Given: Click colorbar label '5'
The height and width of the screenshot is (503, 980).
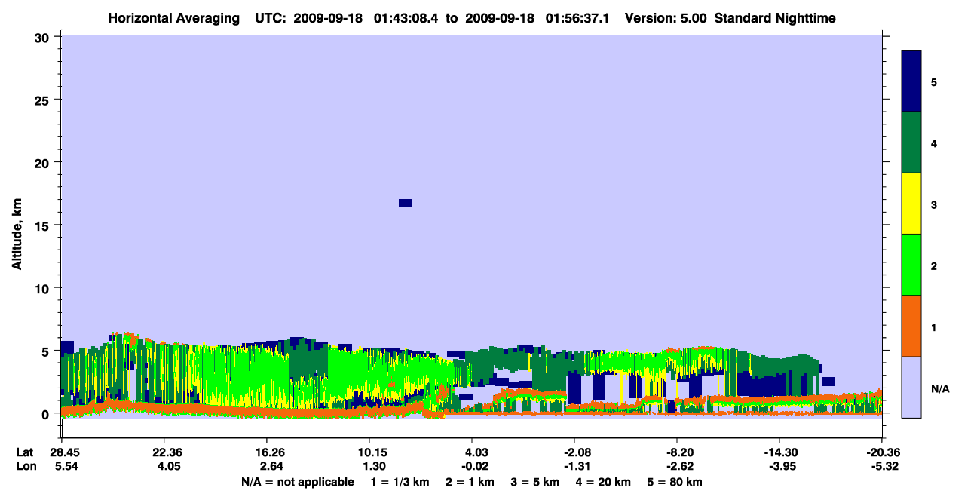Looking at the screenshot, I should tap(934, 82).
